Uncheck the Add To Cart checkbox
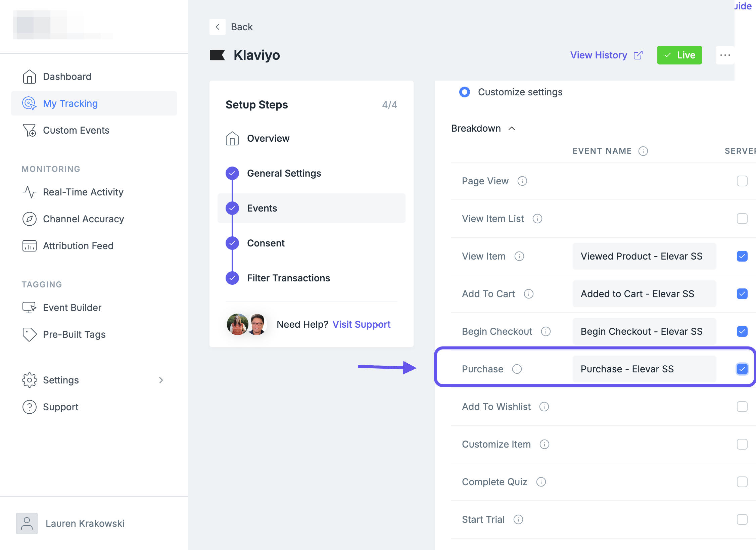Screen dimensions: 756x550 click(x=742, y=294)
